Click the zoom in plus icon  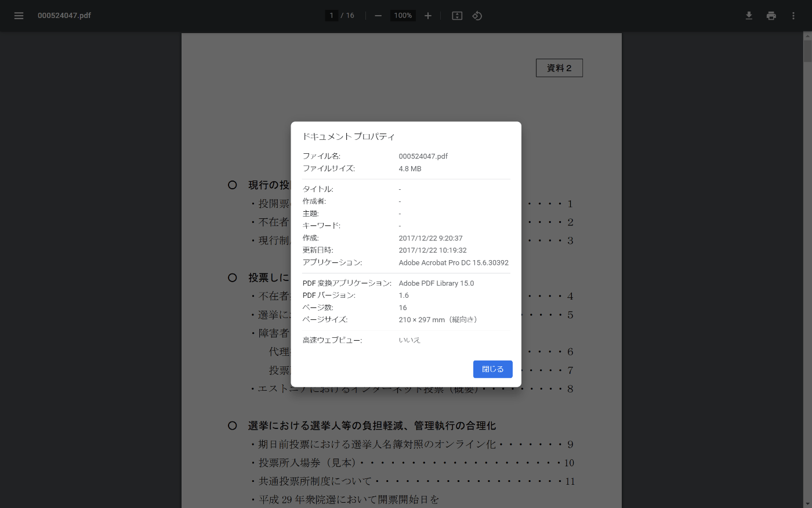pos(428,16)
